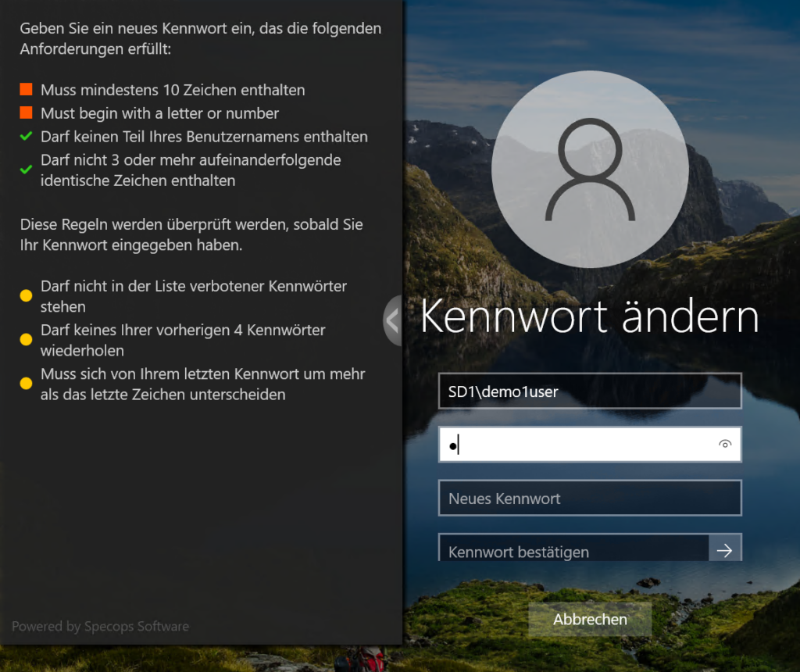Click the Neues Kennwort field
The height and width of the screenshot is (672, 800).
tap(590, 498)
